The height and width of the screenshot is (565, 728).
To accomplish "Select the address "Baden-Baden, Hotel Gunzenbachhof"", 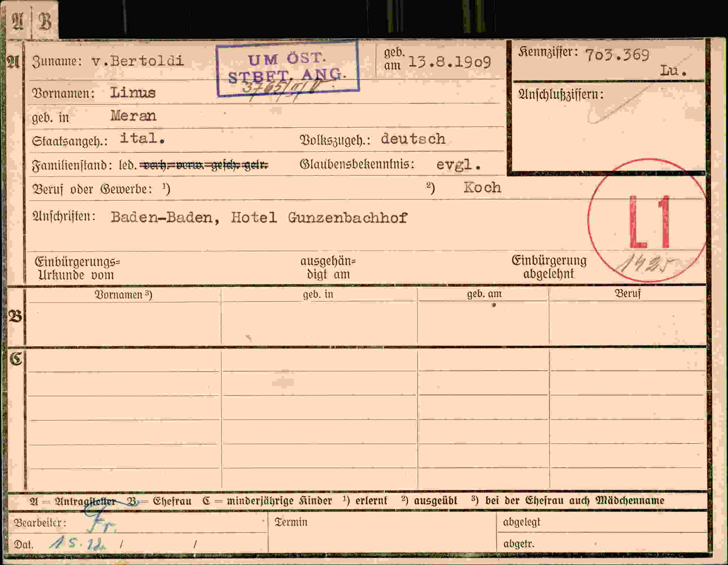I will (259, 218).
